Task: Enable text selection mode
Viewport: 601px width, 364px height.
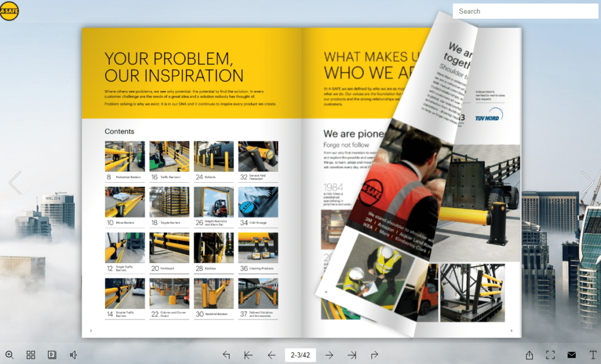Action: pos(592,355)
